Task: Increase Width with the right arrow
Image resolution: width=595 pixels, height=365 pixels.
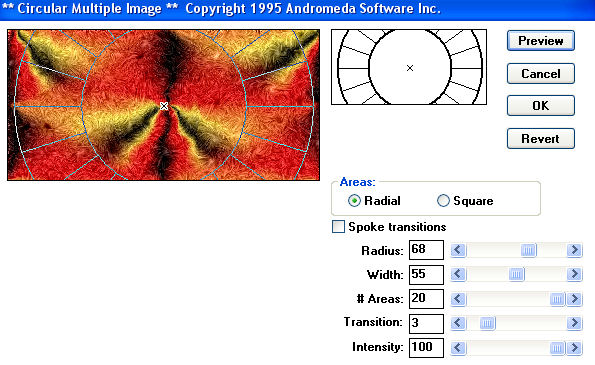Action: [575, 274]
